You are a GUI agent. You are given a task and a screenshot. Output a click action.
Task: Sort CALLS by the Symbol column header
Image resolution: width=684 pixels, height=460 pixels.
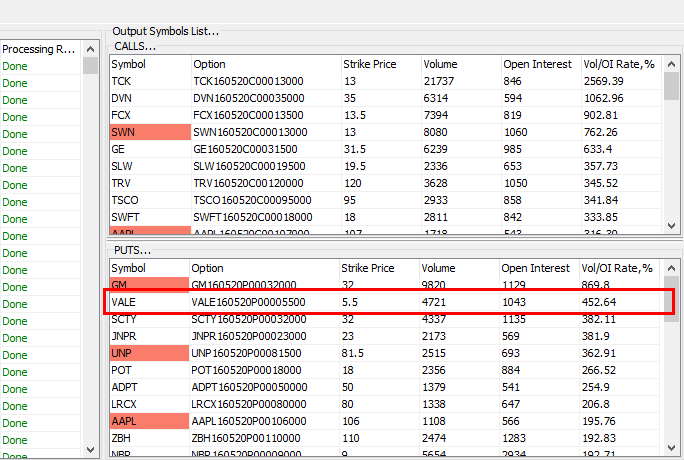[150, 64]
